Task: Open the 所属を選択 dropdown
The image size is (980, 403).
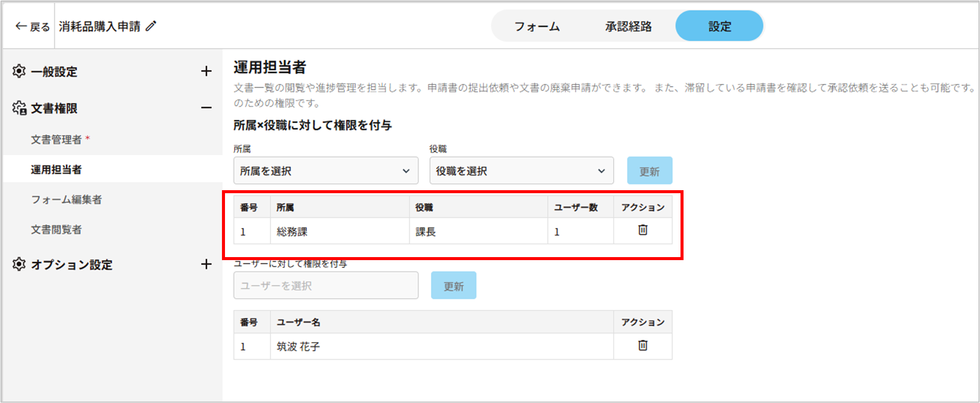Action: [x=326, y=171]
